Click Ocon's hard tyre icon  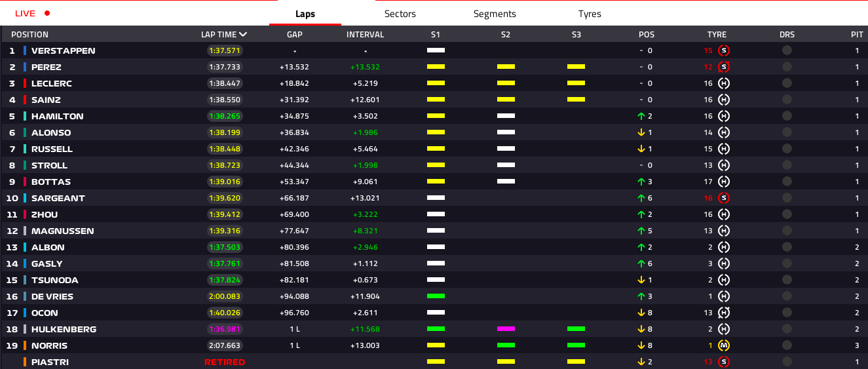point(724,313)
